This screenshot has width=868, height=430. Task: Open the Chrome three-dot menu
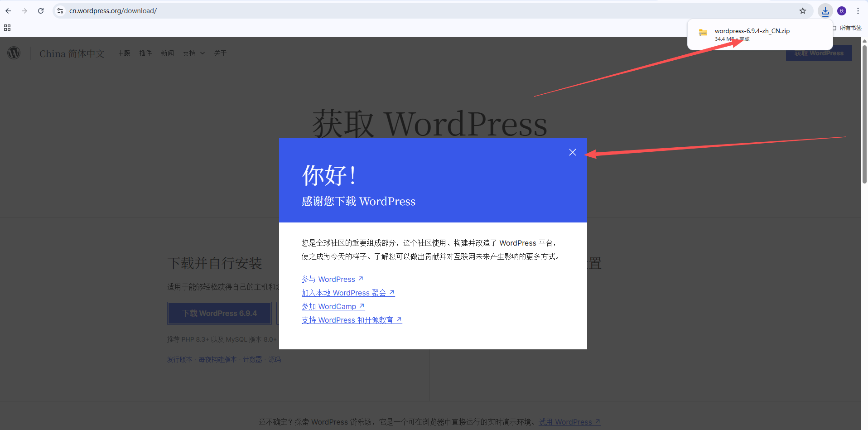click(858, 11)
